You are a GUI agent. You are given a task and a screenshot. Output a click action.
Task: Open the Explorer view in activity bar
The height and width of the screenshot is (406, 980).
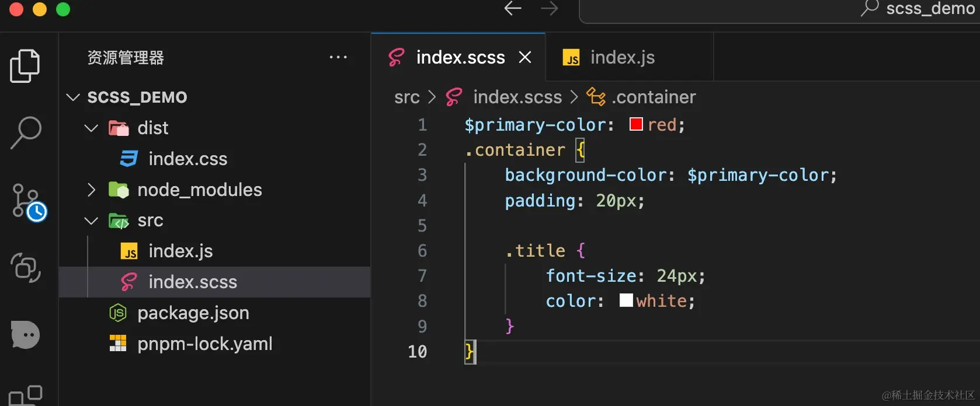click(x=25, y=65)
